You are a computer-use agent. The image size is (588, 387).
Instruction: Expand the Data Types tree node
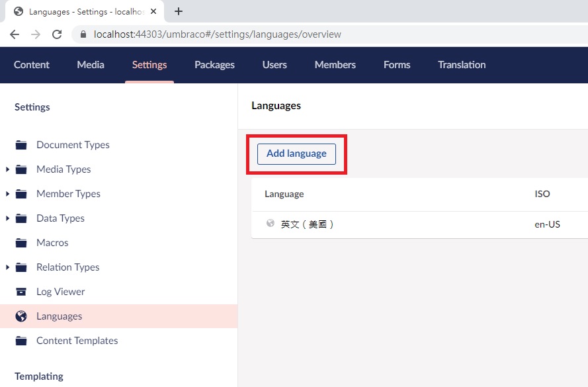coord(7,218)
